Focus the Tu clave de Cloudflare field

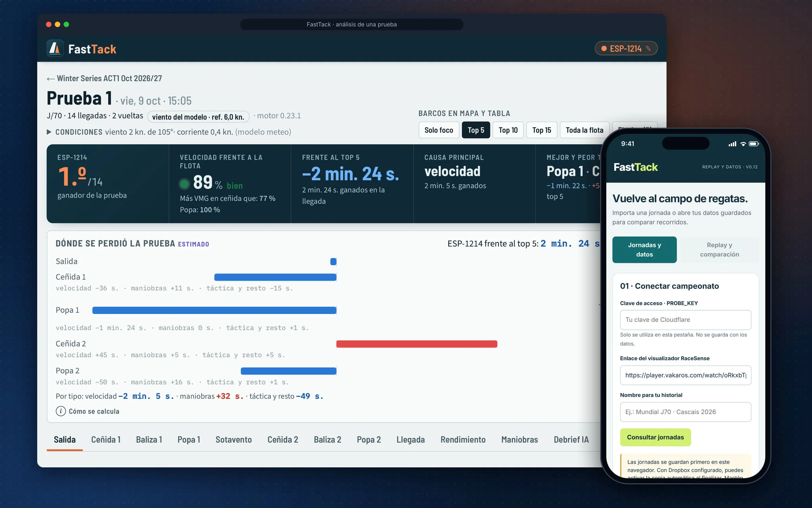point(685,320)
